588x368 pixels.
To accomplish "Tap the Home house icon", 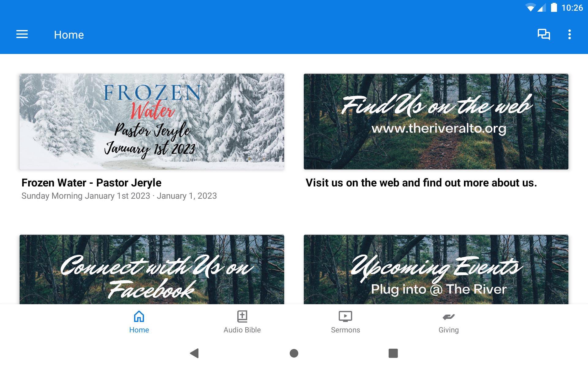I will click(x=139, y=316).
